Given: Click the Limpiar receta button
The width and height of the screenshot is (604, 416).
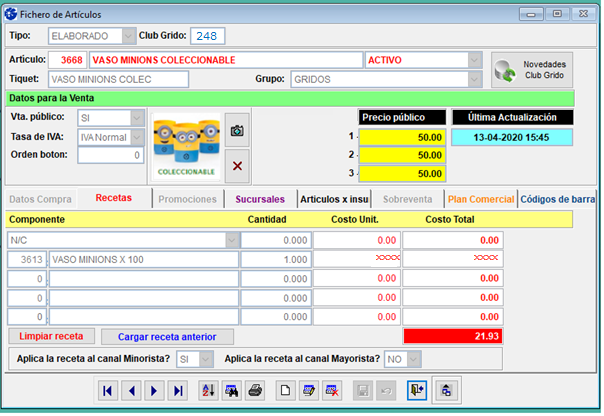Looking at the screenshot, I should coord(51,336).
